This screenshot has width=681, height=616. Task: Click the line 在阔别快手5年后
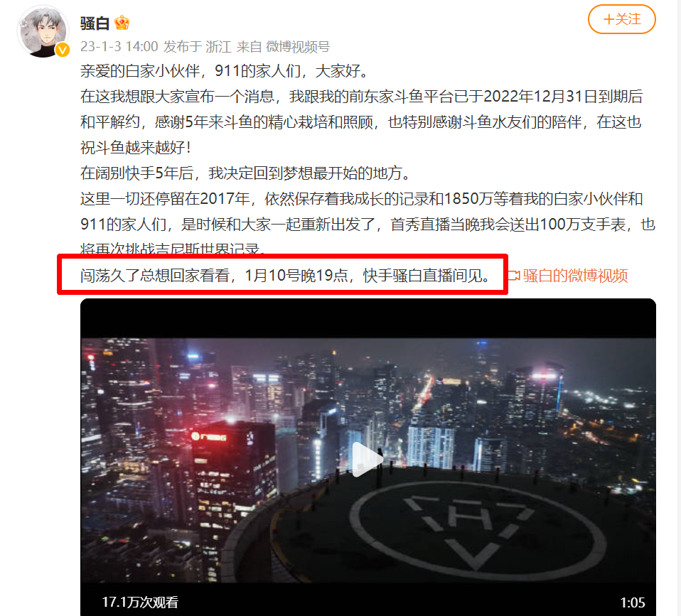coord(245,173)
